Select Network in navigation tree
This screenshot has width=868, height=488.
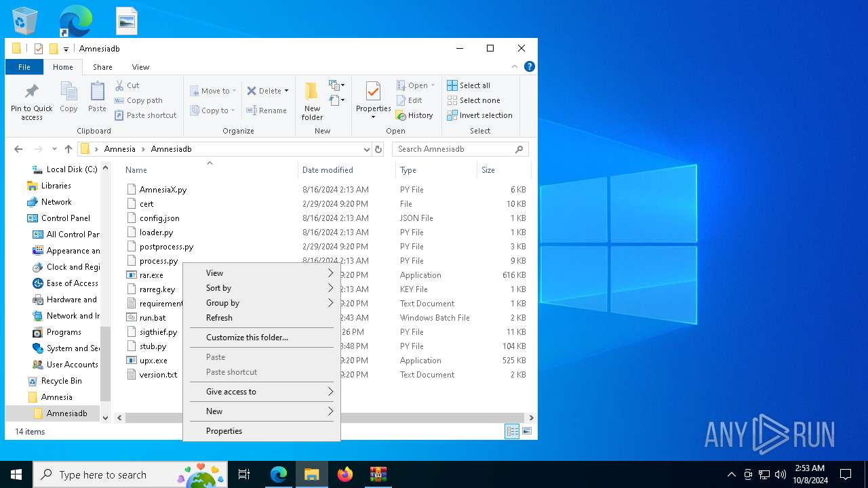coord(56,202)
